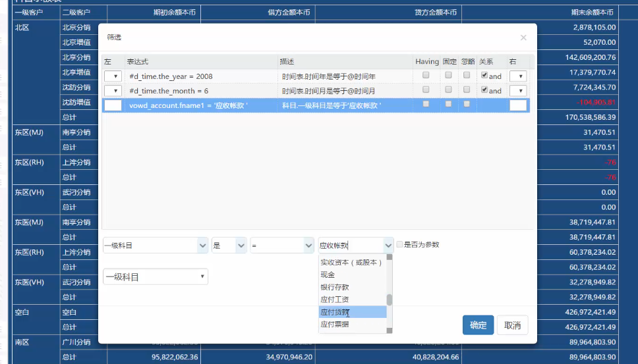Viewport: 638px width, 364px height.
Task: Open left bracket dropdown in the_year row
Action: pyautogui.click(x=113, y=76)
